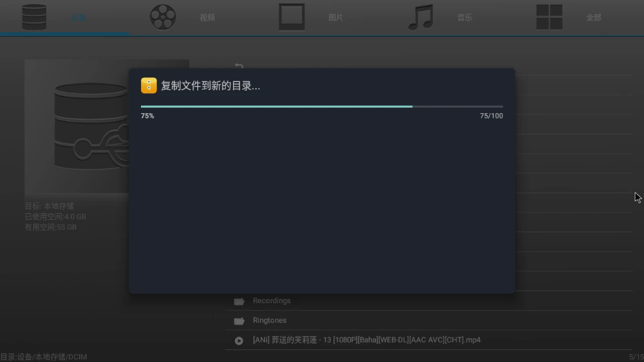Select the device storage icon in top bar
644x362 pixels.
34,17
